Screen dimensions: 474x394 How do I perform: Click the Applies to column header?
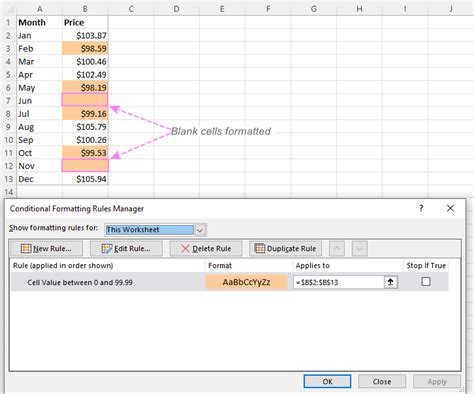(x=312, y=266)
